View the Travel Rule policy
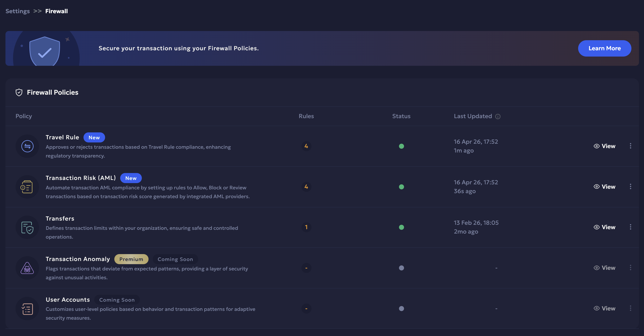Image resolution: width=644 pixels, height=336 pixels. tap(605, 146)
